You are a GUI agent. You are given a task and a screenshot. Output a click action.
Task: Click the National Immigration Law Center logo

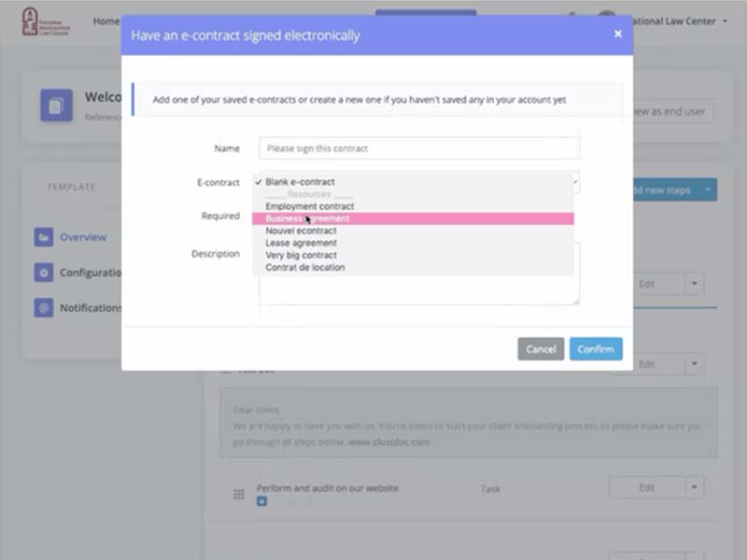[x=46, y=21]
